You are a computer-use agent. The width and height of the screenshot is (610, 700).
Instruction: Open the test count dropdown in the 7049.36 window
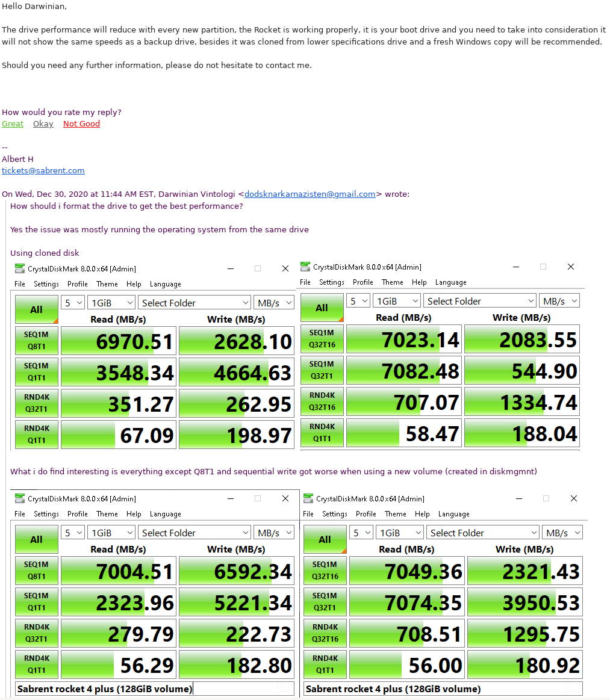[361, 533]
